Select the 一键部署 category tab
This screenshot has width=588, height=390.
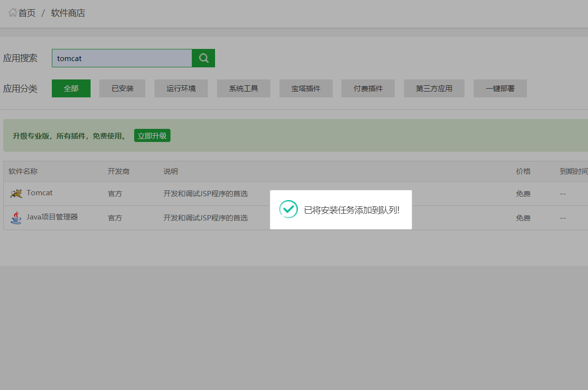coord(500,88)
